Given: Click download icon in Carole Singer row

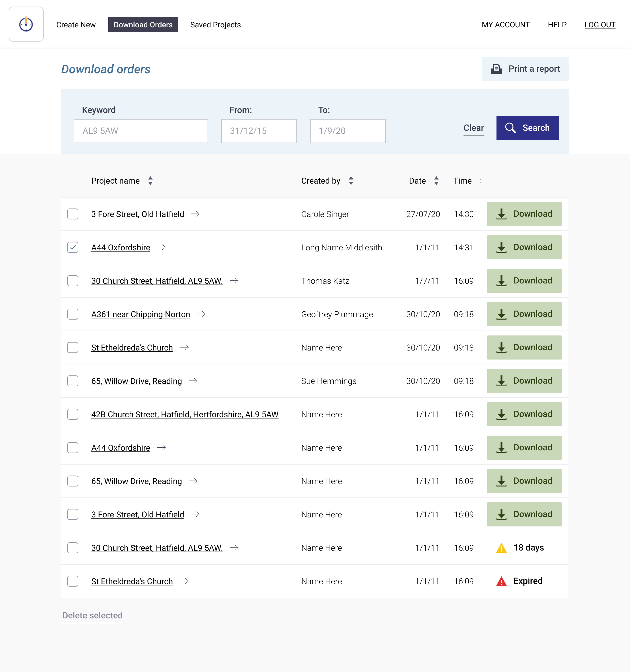Looking at the screenshot, I should point(501,214).
